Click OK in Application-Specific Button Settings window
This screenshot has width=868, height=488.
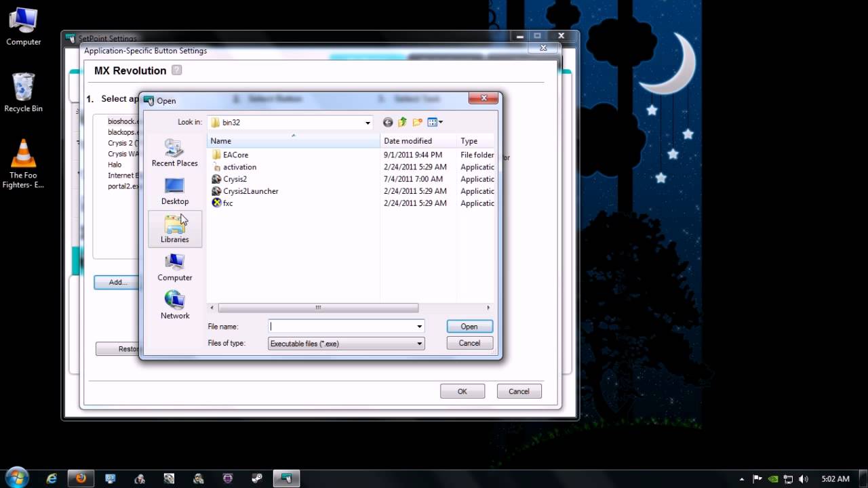(462, 391)
